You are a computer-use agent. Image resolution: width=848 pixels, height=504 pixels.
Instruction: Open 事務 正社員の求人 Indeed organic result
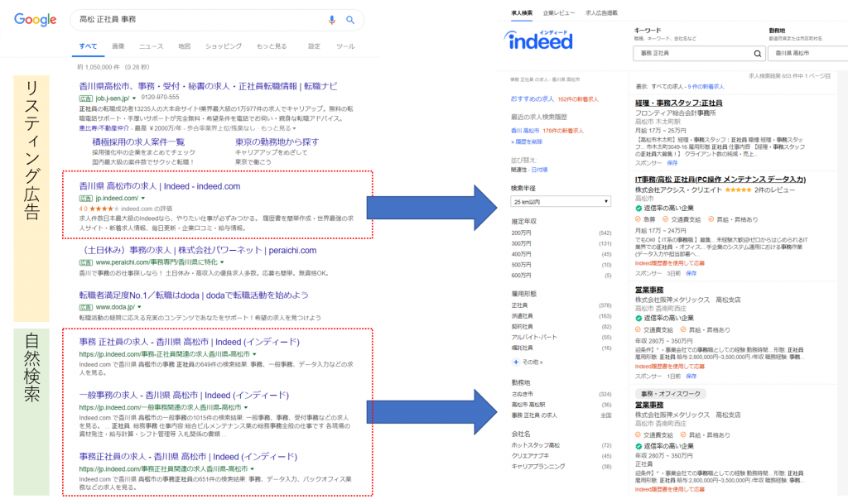pos(190,342)
